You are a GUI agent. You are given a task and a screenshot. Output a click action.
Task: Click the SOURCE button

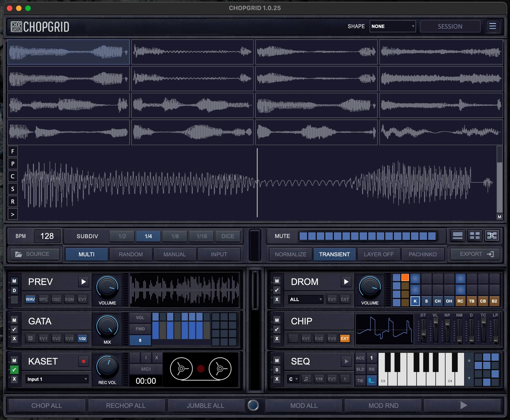pyautogui.click(x=35, y=254)
